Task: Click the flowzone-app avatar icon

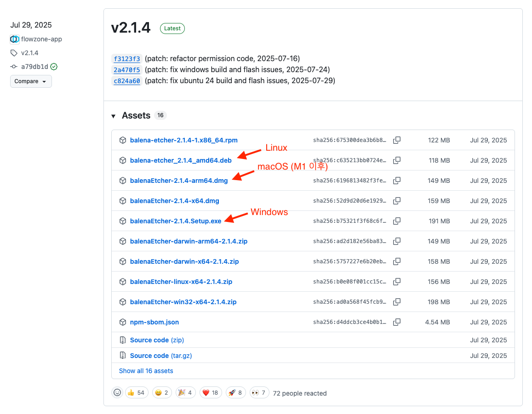Action: point(14,40)
